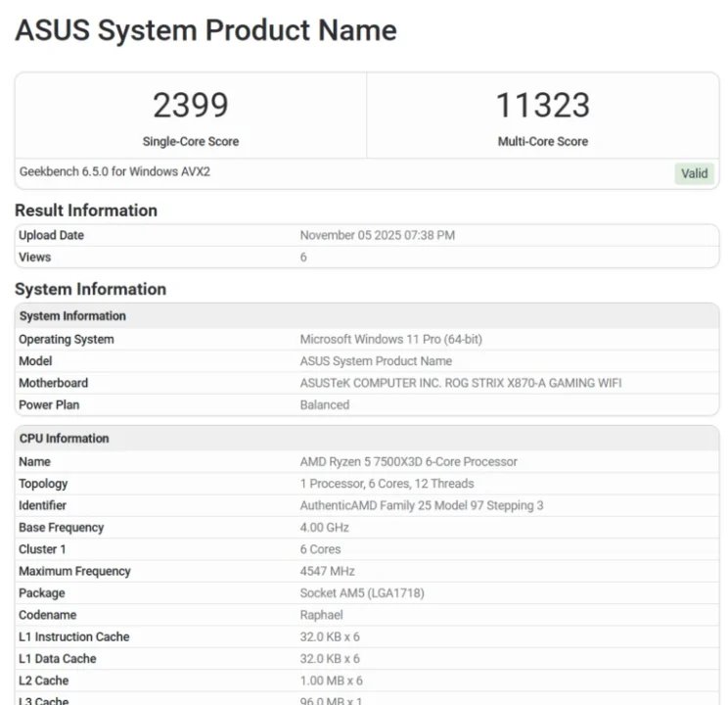
Task: Select Socket AM5 (LGA1718) value
Action: [x=362, y=593]
